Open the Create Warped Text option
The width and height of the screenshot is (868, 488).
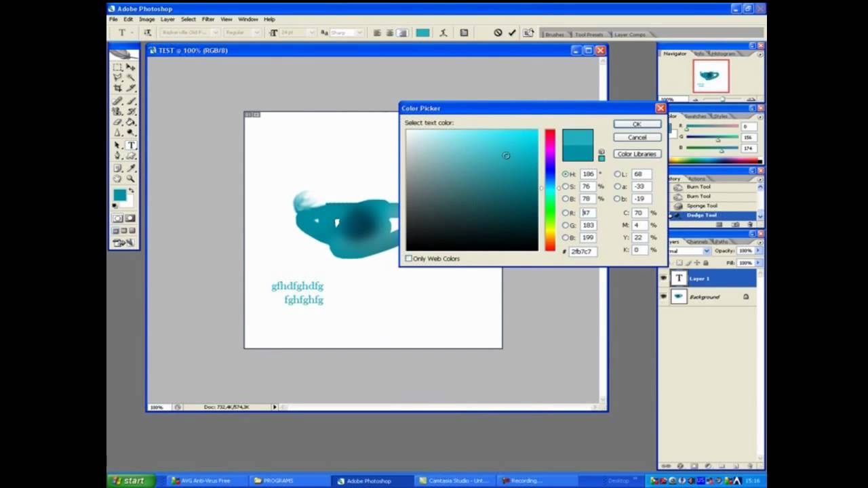(x=445, y=33)
